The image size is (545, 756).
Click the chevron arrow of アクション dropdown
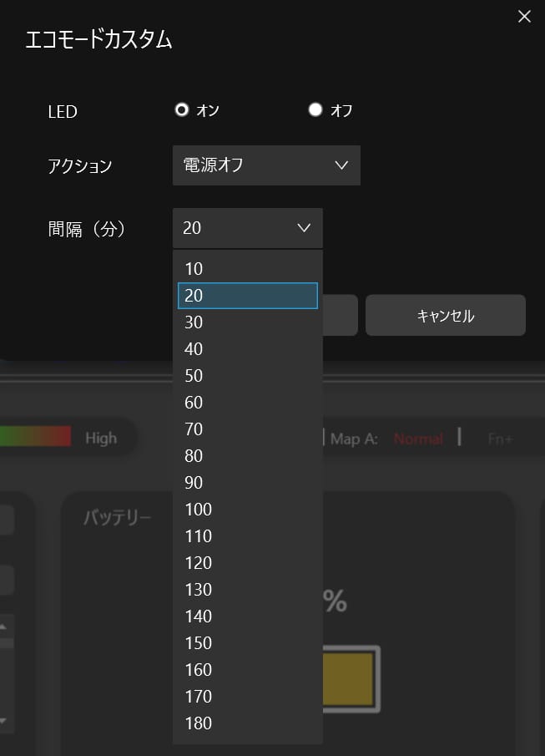[341, 165]
